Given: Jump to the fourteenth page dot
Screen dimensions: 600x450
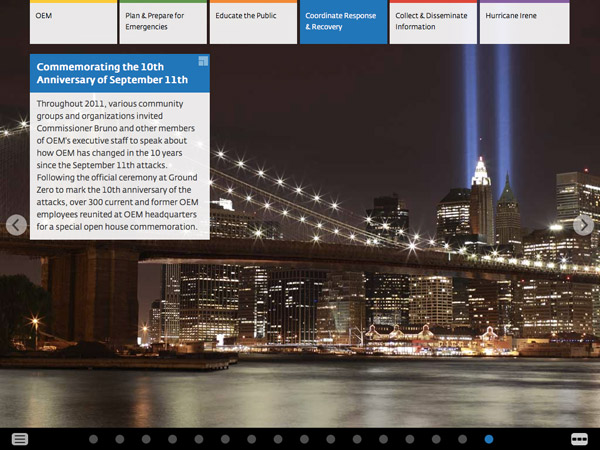Looking at the screenshot, I should click(436, 439).
